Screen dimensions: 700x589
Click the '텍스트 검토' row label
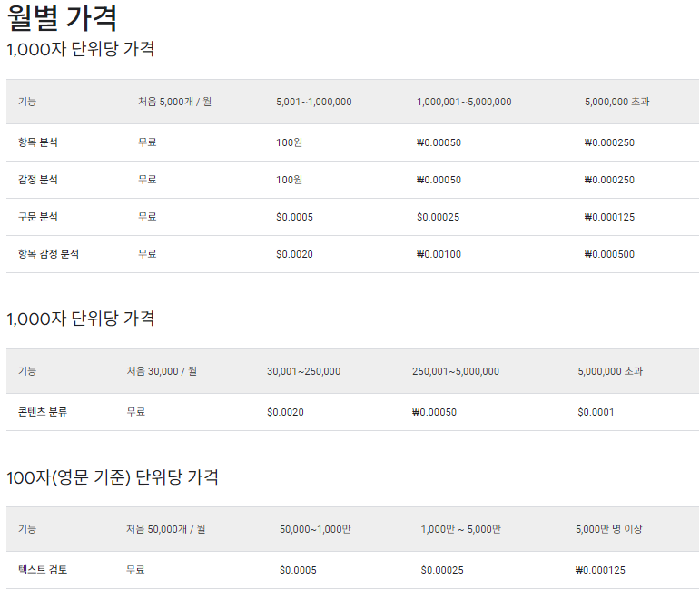click(43, 569)
